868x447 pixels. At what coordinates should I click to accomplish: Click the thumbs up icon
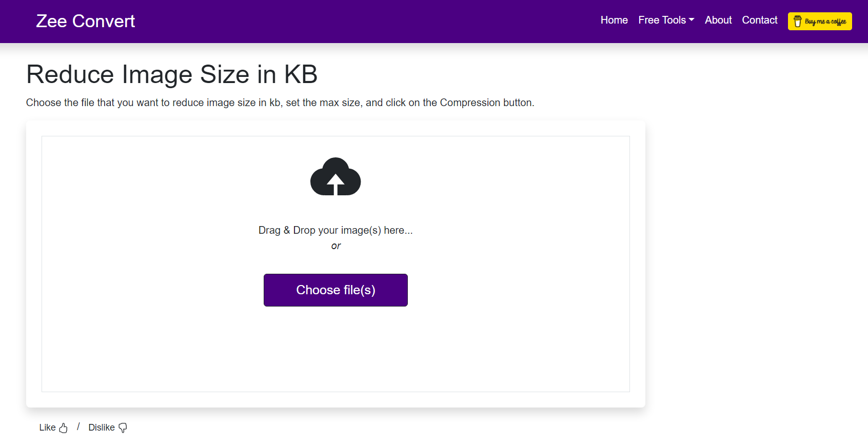(63, 428)
